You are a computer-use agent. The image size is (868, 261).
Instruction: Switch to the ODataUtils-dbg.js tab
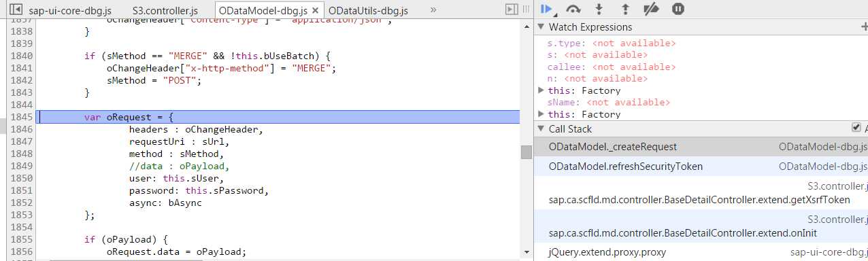(x=368, y=11)
